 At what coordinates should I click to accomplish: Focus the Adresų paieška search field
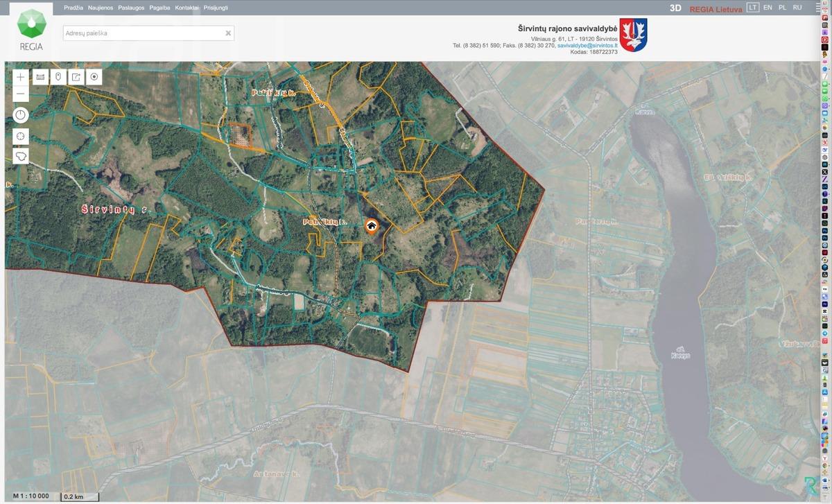coord(148,33)
